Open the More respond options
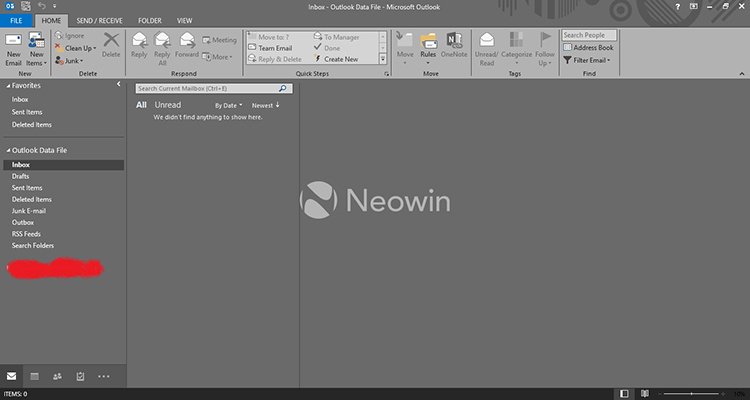750x400 pixels. click(x=217, y=57)
